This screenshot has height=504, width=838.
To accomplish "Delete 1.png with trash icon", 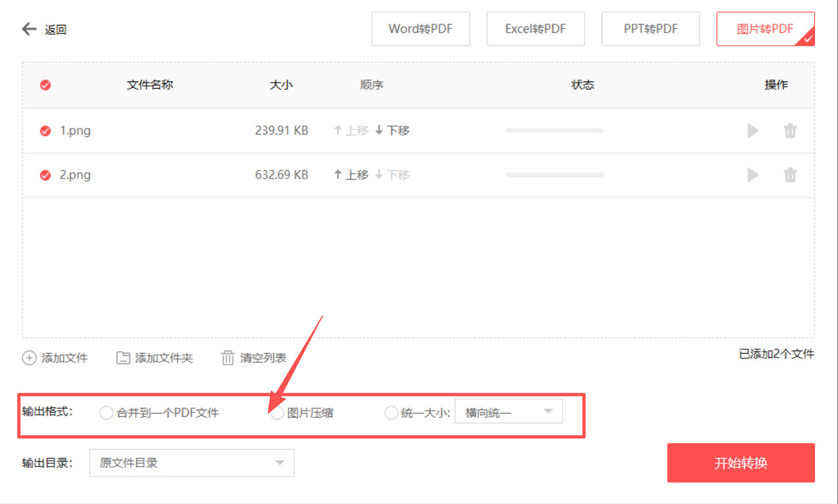I will (790, 131).
